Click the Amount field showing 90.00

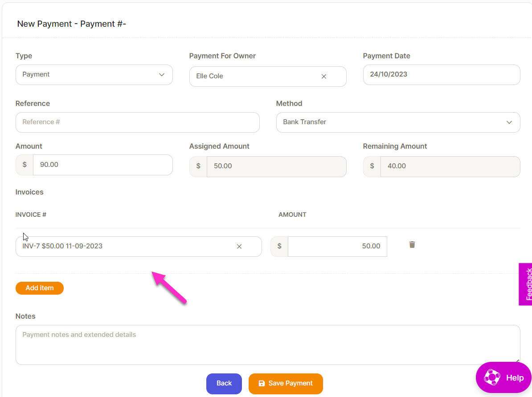(103, 165)
